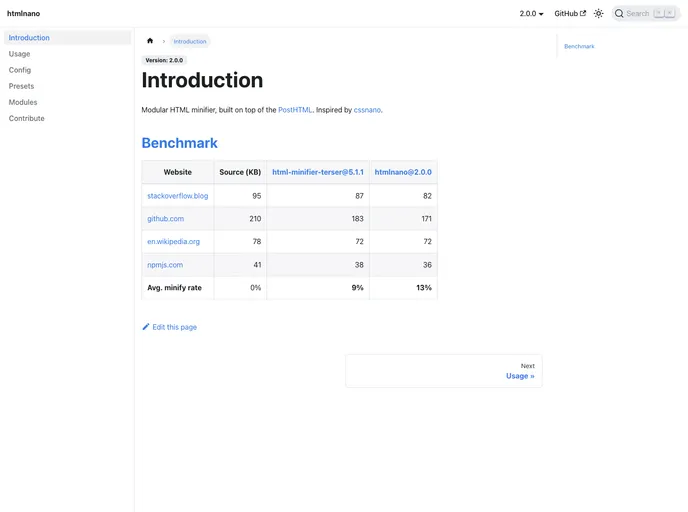688x512 pixels.
Task: Click the Introduction page heading
Action: click(202, 80)
